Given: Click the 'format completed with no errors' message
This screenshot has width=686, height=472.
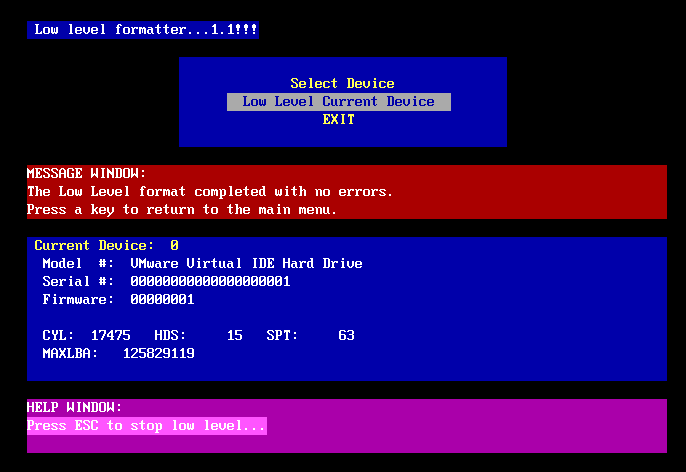Looking at the screenshot, I should pos(210,191).
